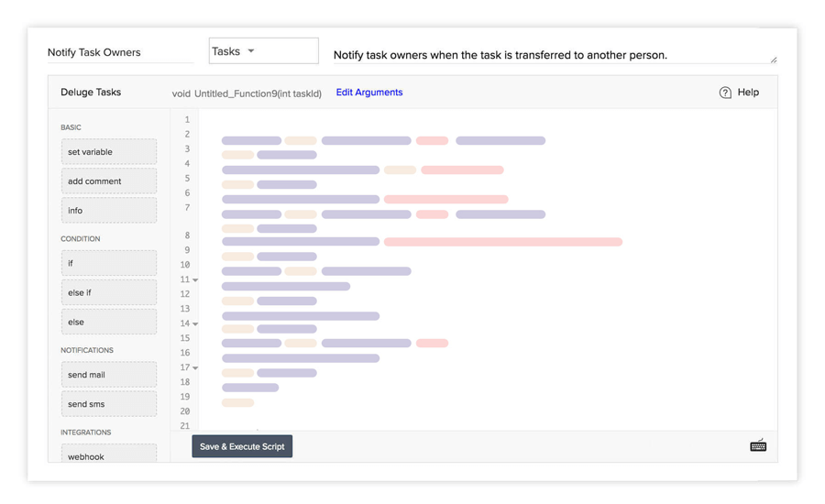Select the info block
Viewport: 825px width, 504px height.
[109, 211]
